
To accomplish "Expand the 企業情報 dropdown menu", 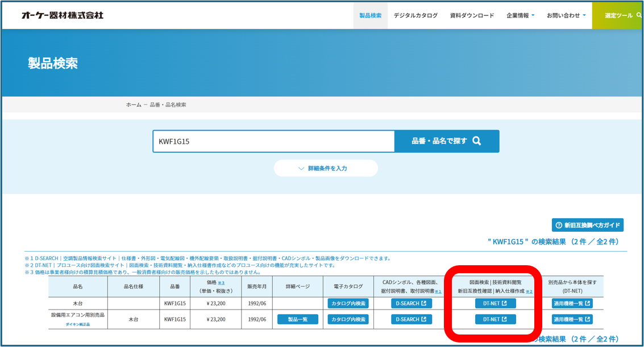I will [x=521, y=15].
